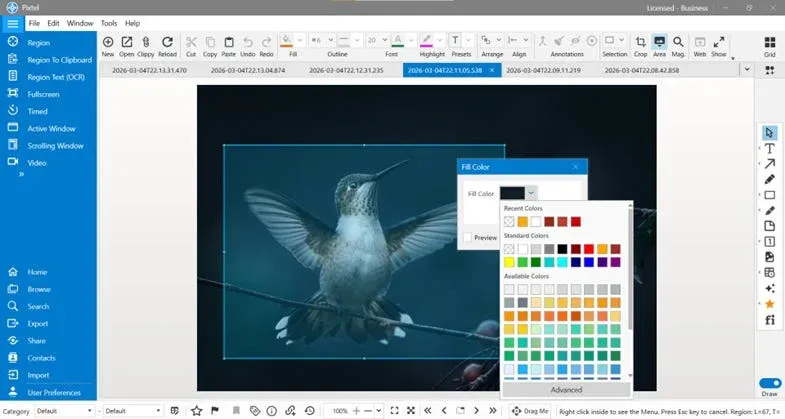This screenshot has height=419, width=785.
Task: Click the info circle icon in status bar
Action: (272, 411)
